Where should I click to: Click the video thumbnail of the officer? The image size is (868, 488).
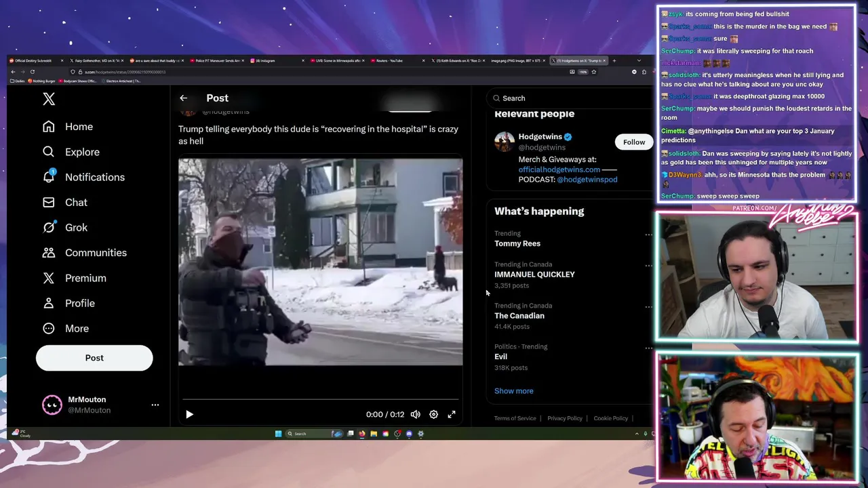[x=321, y=262]
